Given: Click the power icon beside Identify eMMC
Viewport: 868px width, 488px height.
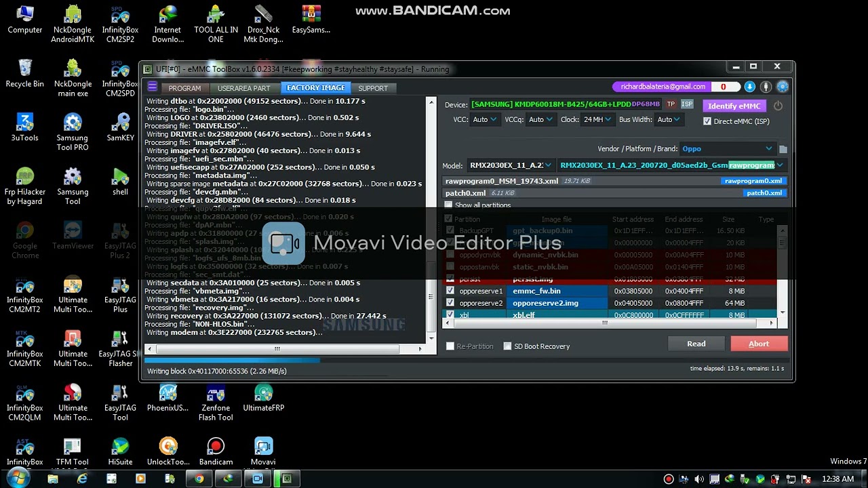Looking at the screenshot, I should point(778,106).
